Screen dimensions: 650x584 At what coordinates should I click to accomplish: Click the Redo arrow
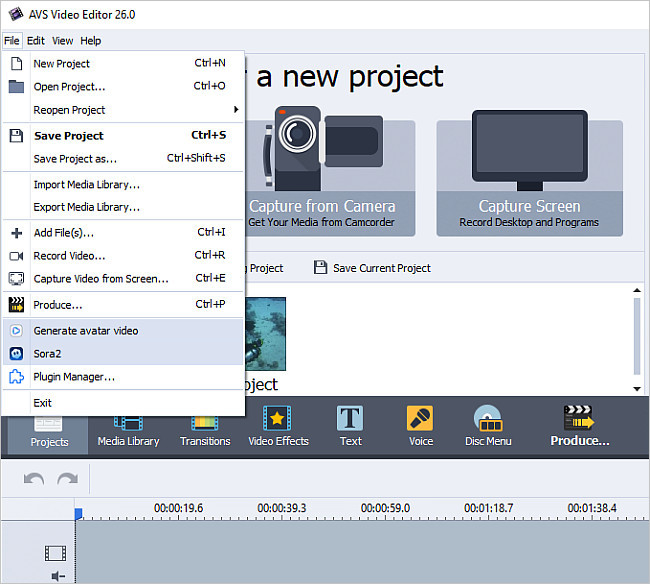68,479
